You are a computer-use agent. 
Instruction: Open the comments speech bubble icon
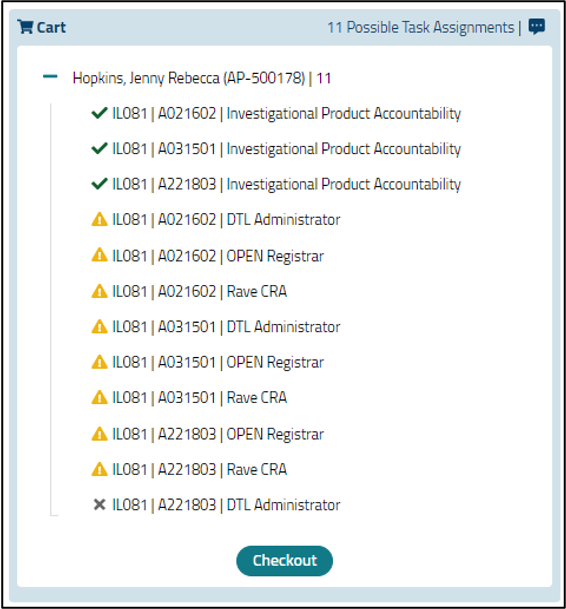pyautogui.click(x=536, y=27)
